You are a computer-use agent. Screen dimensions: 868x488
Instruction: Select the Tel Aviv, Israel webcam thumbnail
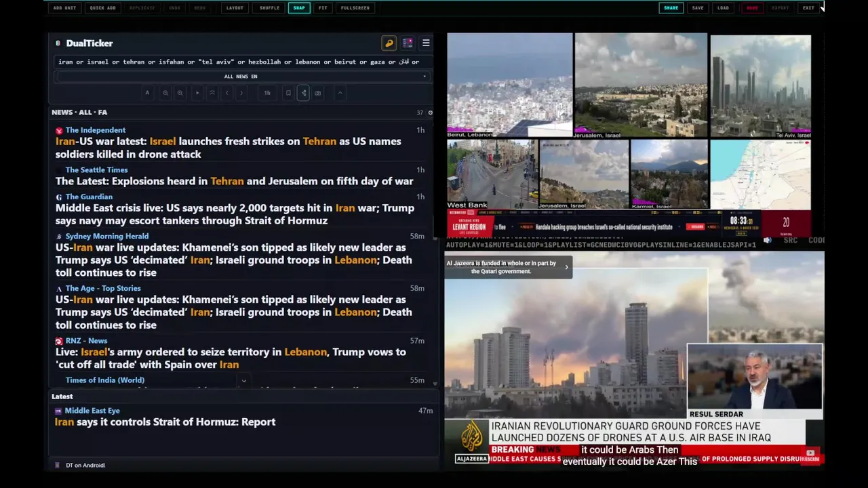(x=760, y=87)
